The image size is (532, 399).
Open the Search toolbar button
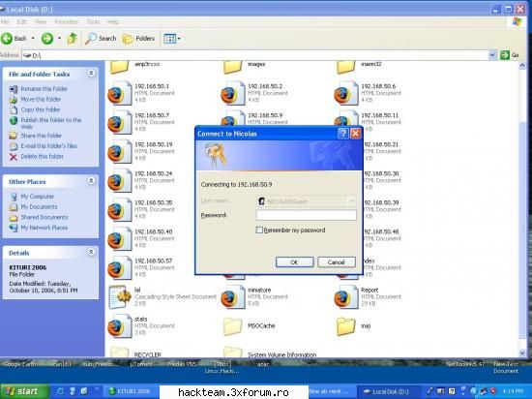101,39
